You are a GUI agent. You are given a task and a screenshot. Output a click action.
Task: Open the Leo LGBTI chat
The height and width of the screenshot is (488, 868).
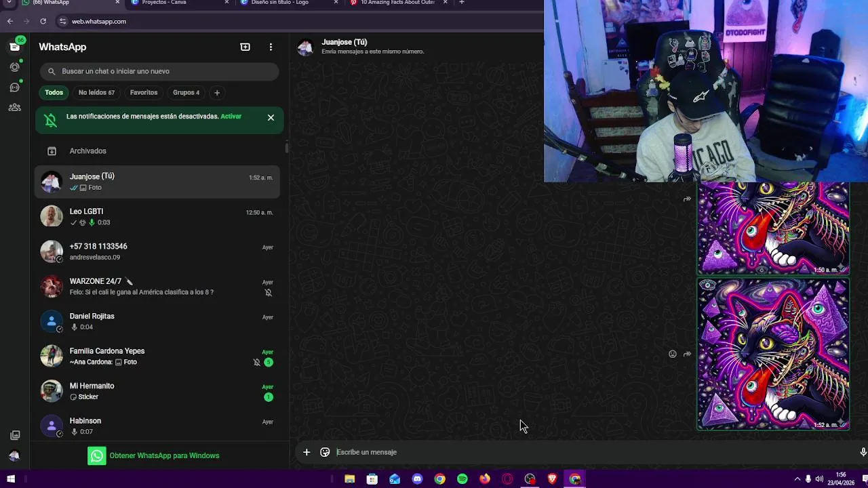pos(157,217)
